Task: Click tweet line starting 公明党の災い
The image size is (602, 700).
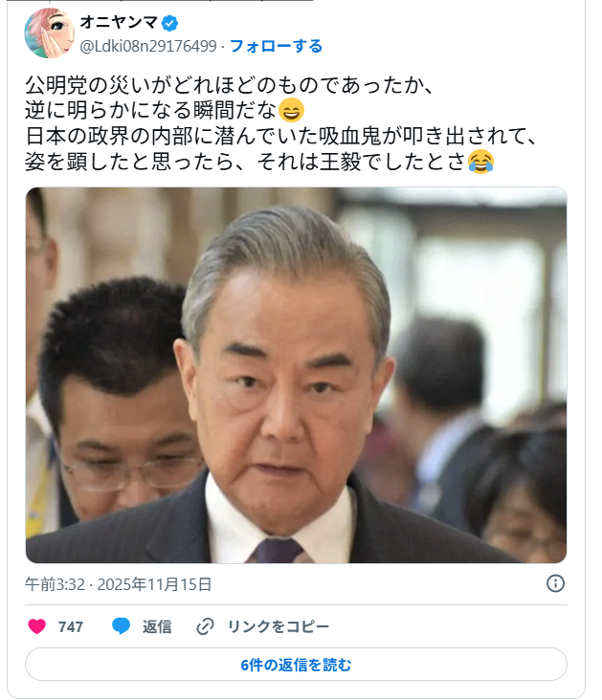Action: click(x=230, y=85)
